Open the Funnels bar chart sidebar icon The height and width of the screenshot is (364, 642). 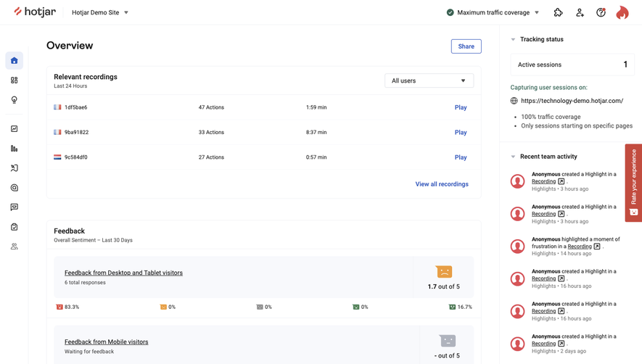pos(15,148)
